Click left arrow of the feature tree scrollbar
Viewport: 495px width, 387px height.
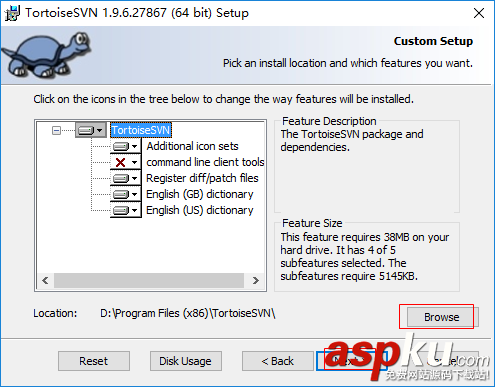(46, 280)
